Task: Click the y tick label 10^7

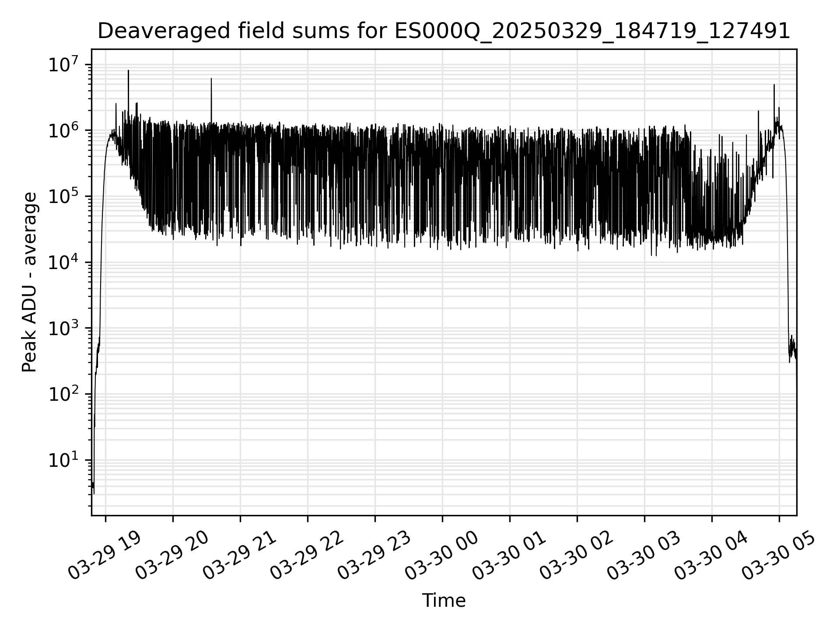Action: [x=64, y=64]
